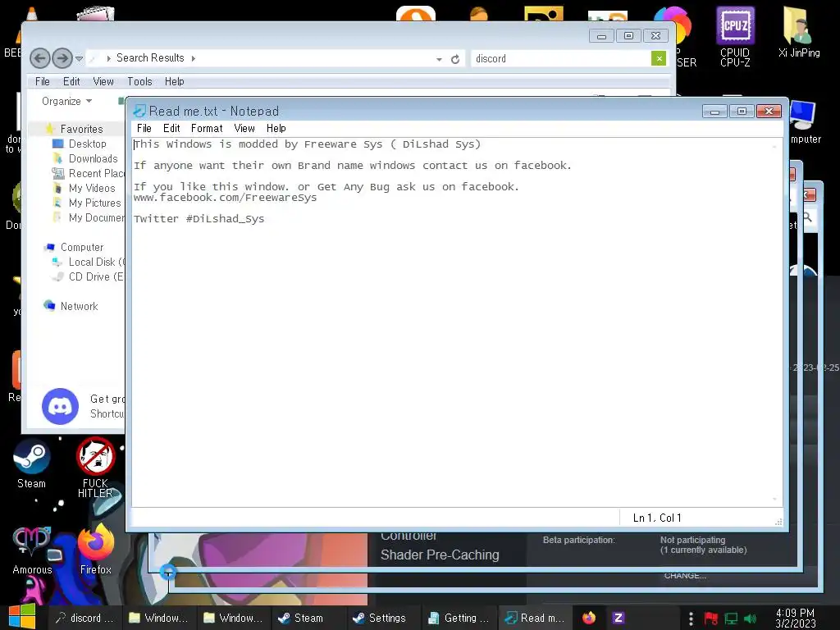The width and height of the screenshot is (840, 630).
Task: Open the Organize dropdown menu
Action: 67,101
